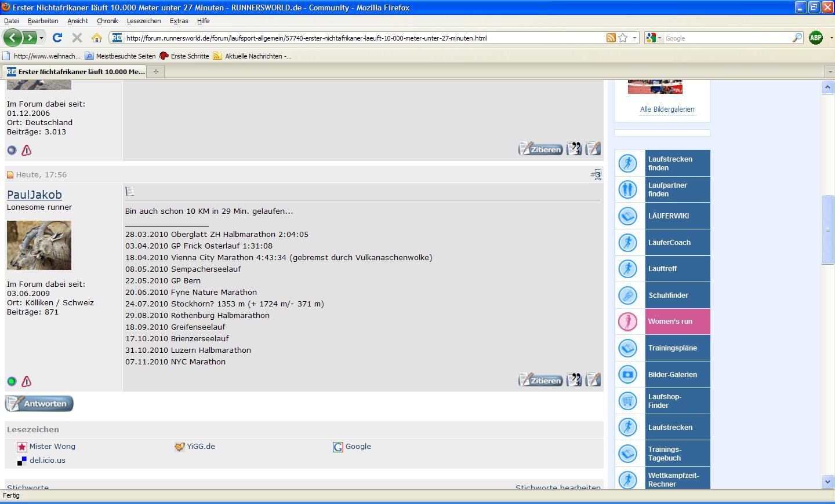The image size is (835, 504).
Task: Open the back/forward history dropdown arrow
Action: click(x=41, y=38)
